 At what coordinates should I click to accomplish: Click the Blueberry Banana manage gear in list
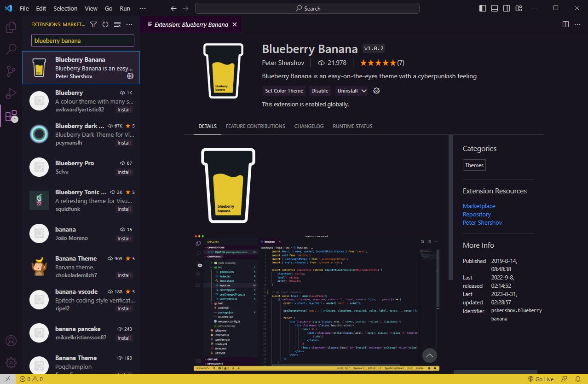click(130, 76)
